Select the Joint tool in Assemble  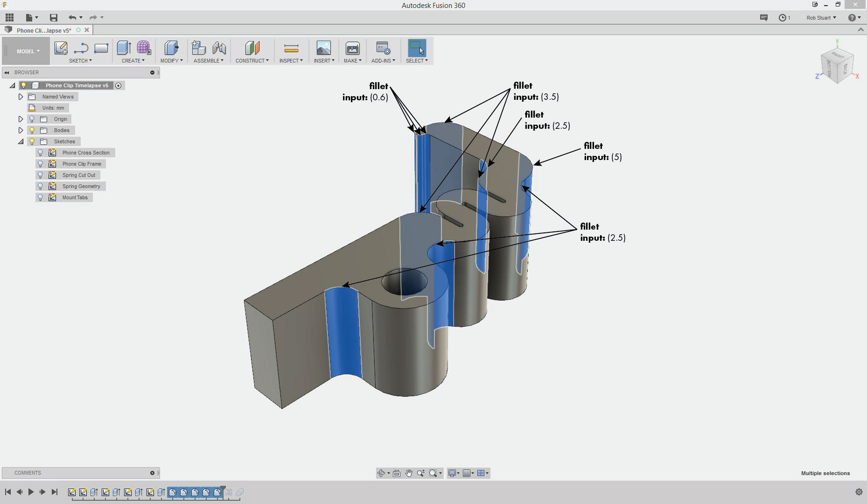pos(219,48)
